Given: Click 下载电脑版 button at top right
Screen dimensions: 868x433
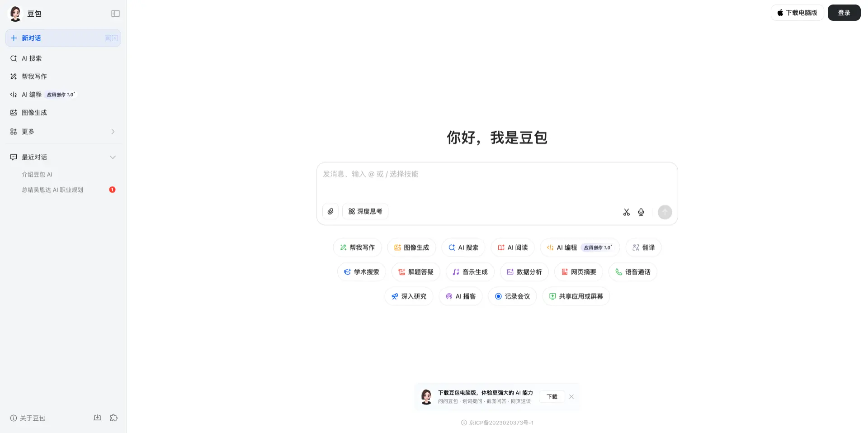Looking at the screenshot, I should [797, 13].
